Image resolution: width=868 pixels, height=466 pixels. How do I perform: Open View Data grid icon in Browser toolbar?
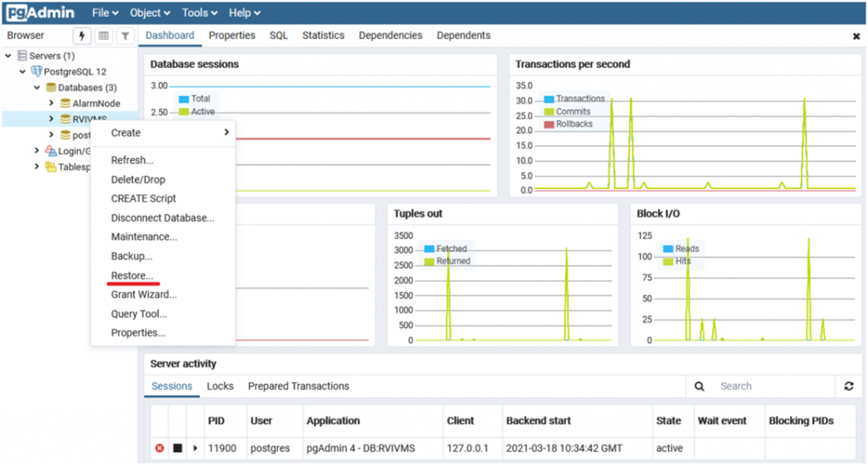pyautogui.click(x=103, y=36)
